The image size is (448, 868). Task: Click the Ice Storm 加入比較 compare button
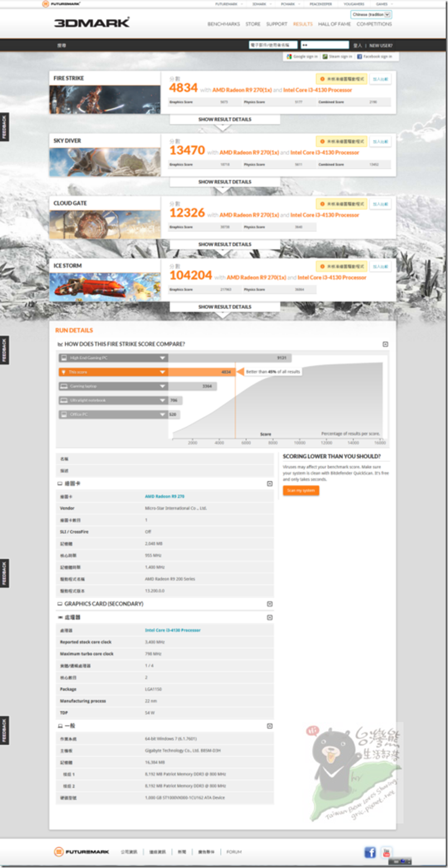[x=381, y=267]
